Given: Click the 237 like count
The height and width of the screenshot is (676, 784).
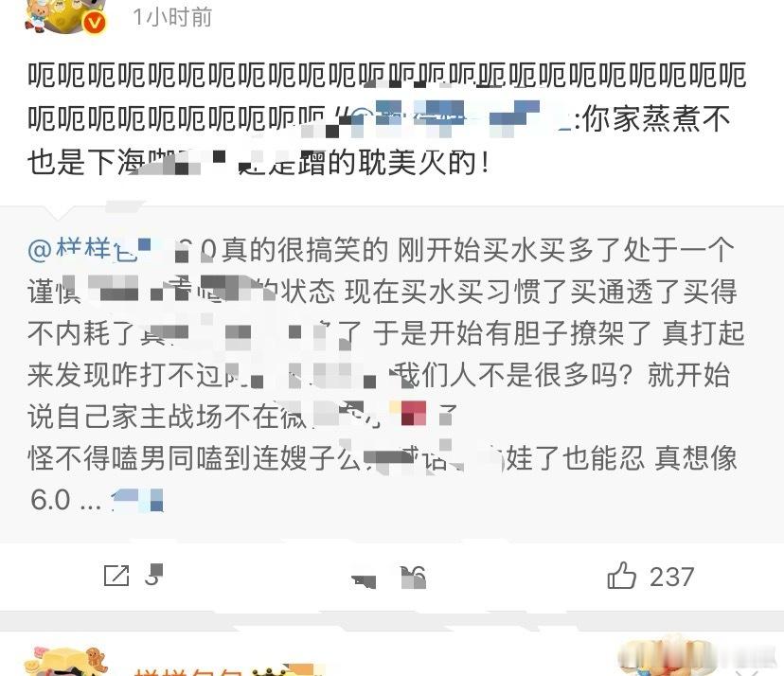Looking at the screenshot, I should (671, 577).
